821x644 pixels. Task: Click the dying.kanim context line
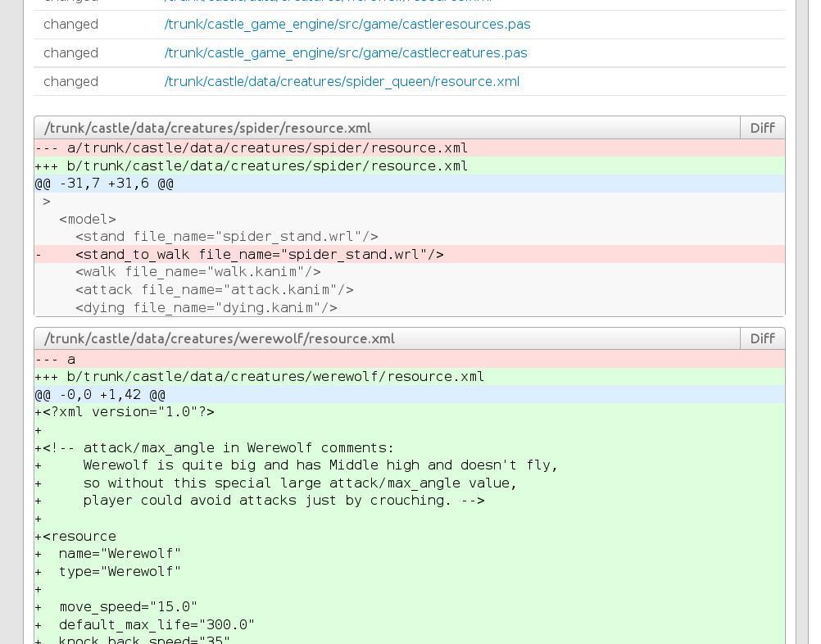(x=206, y=308)
